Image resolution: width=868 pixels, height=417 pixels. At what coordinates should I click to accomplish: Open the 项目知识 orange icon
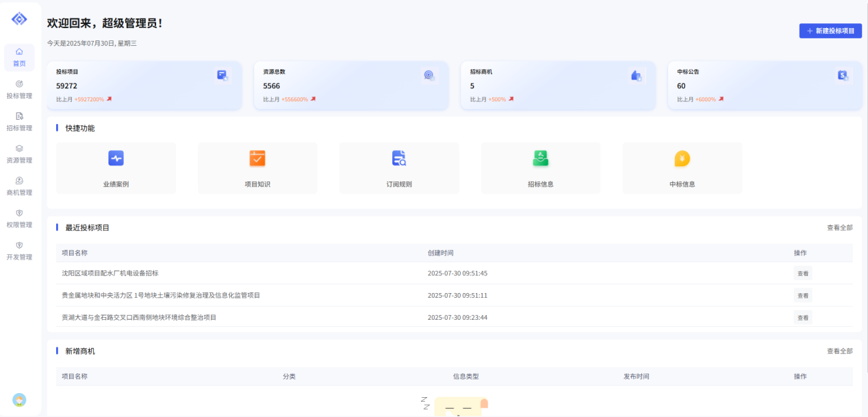click(257, 158)
